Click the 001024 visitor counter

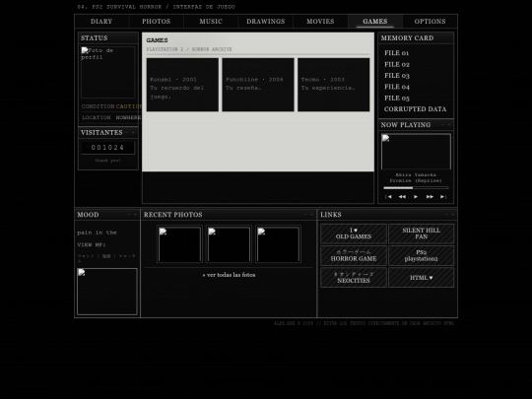coord(108,148)
